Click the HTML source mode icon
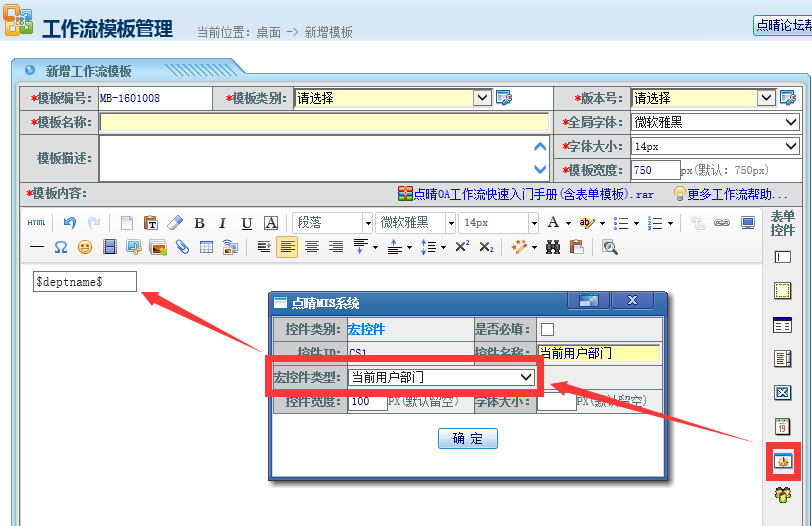The width and height of the screenshot is (812, 526). tap(36, 223)
